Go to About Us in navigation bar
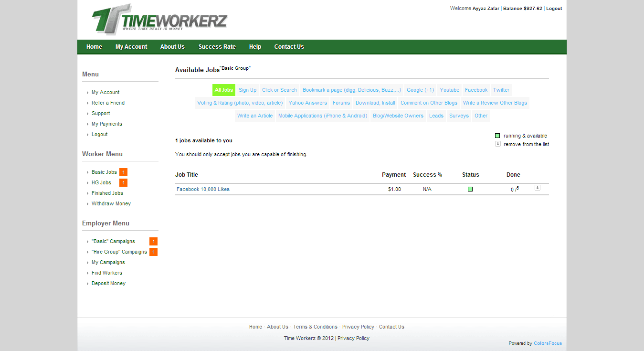This screenshot has height=351, width=644. click(x=172, y=47)
